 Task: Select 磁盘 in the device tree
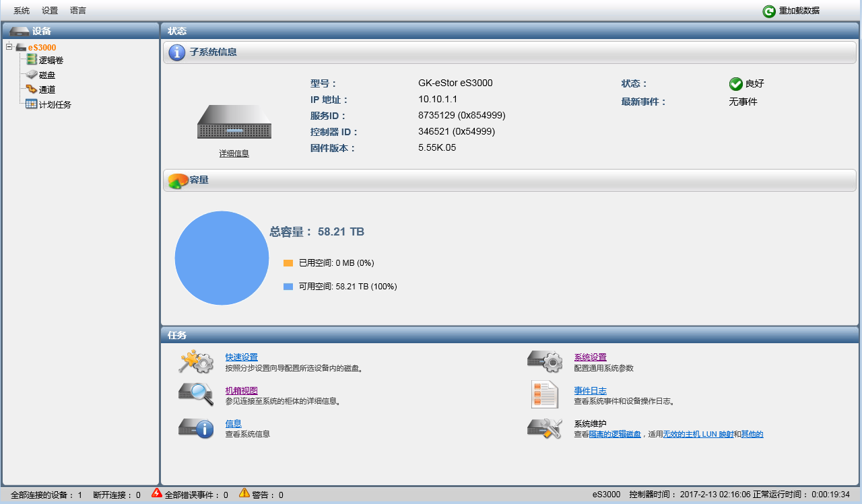coord(46,75)
